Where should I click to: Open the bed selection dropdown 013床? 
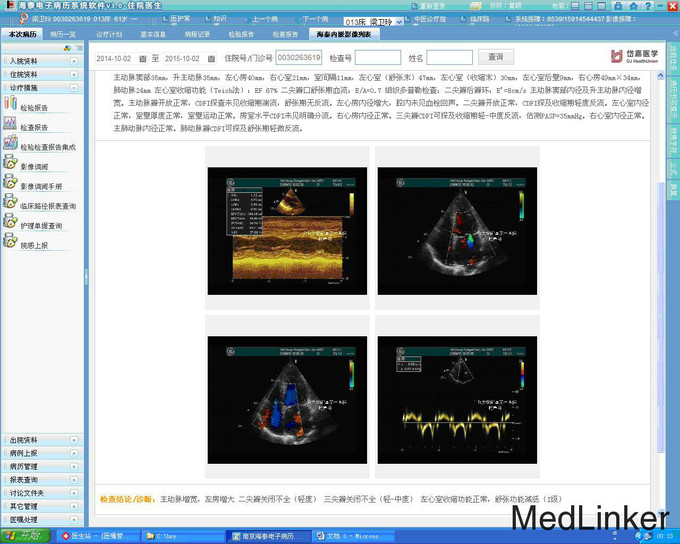coord(397,21)
